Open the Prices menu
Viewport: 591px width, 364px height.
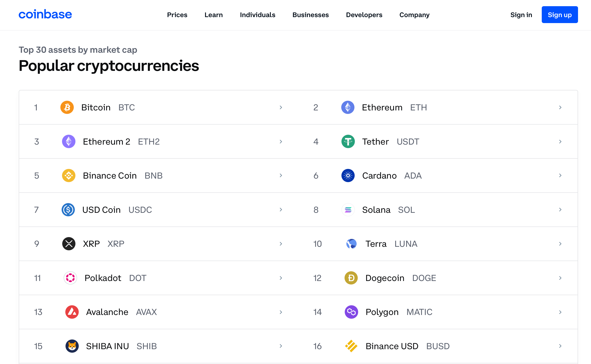coord(177,15)
